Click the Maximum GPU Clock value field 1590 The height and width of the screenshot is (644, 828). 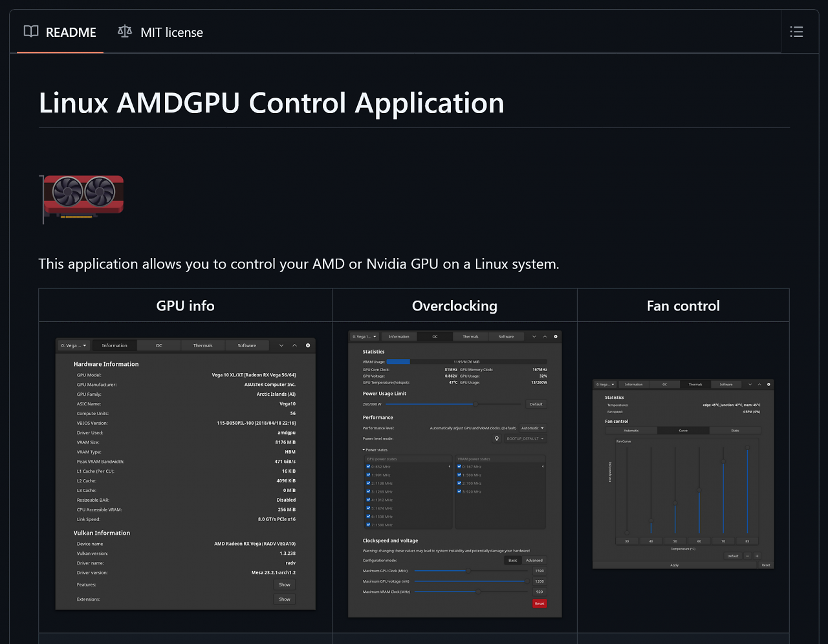click(539, 571)
